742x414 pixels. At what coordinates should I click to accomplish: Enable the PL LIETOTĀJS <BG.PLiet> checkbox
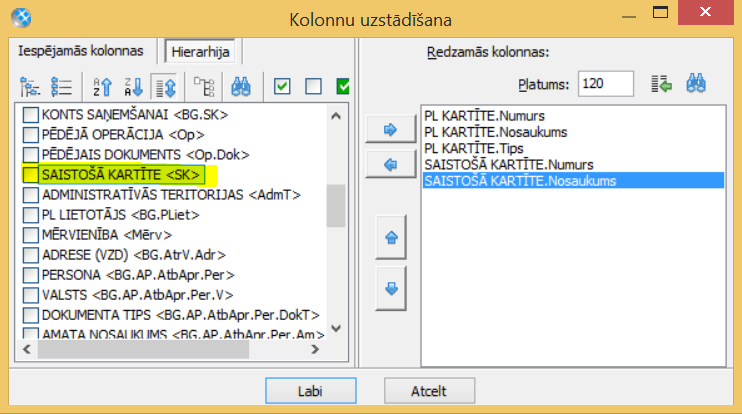click(31, 215)
